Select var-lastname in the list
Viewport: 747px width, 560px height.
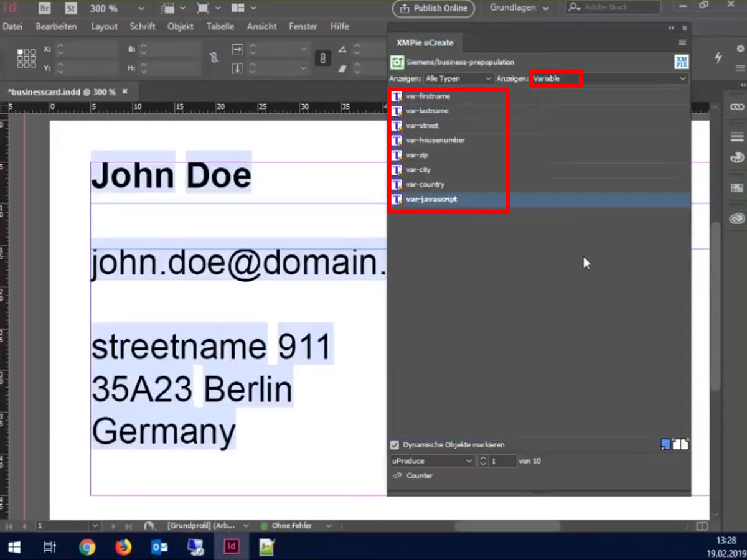539,111
